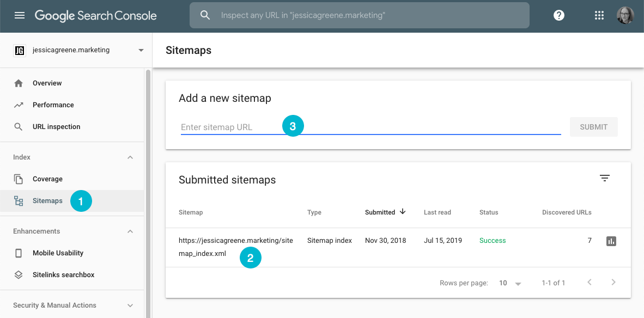Viewport: 644px width, 318px height.
Task: Collapse the Index section
Action: (x=130, y=157)
